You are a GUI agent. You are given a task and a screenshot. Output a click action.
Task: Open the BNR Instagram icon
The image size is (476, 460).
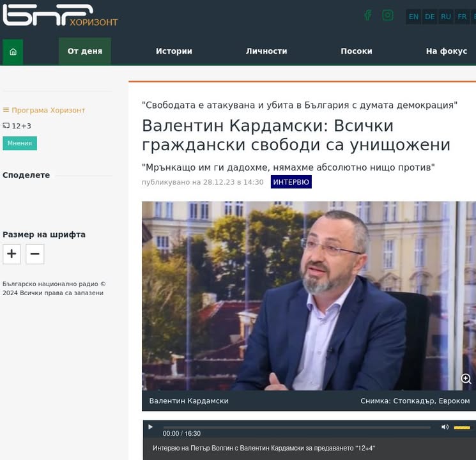click(x=388, y=15)
